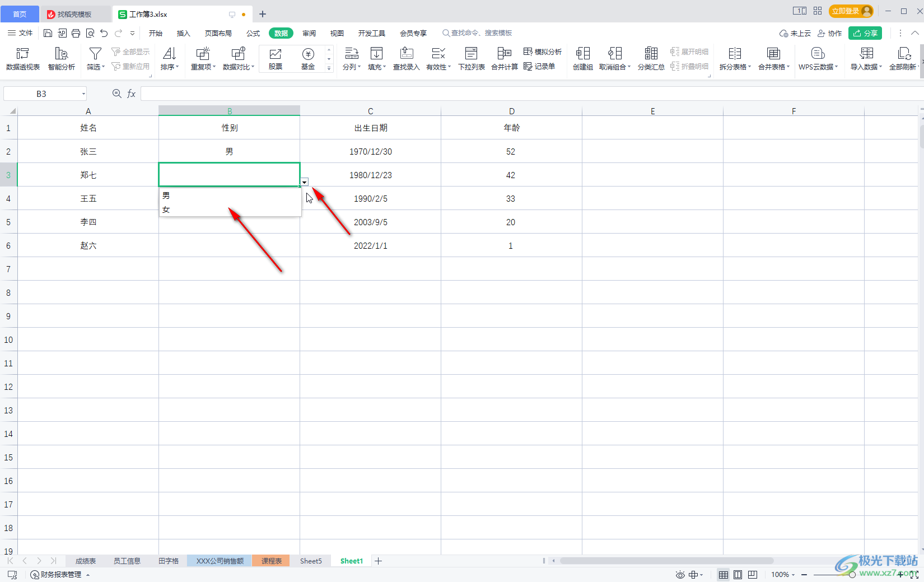Click the undo arrow icon

104,33
